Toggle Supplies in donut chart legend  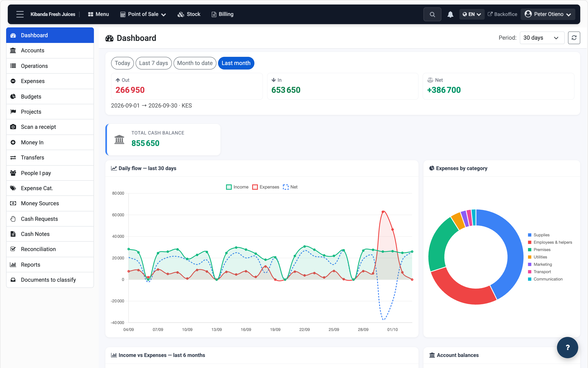(x=539, y=235)
